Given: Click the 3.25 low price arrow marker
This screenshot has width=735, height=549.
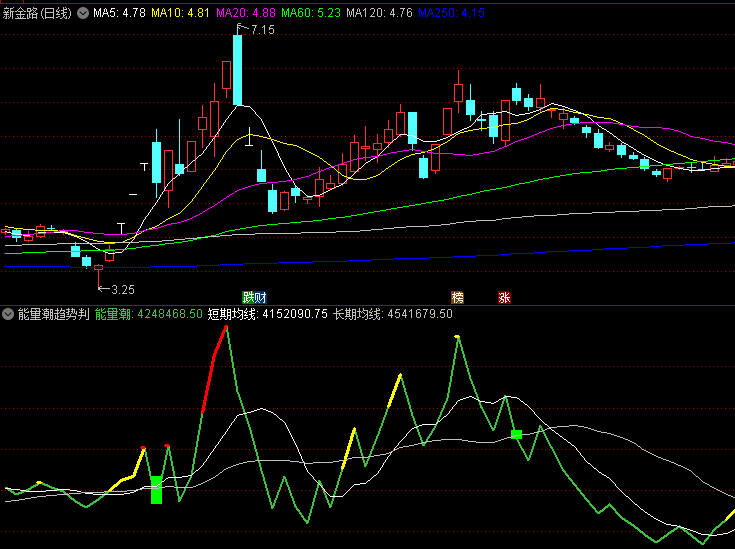Looking at the screenshot, I should [x=121, y=289].
